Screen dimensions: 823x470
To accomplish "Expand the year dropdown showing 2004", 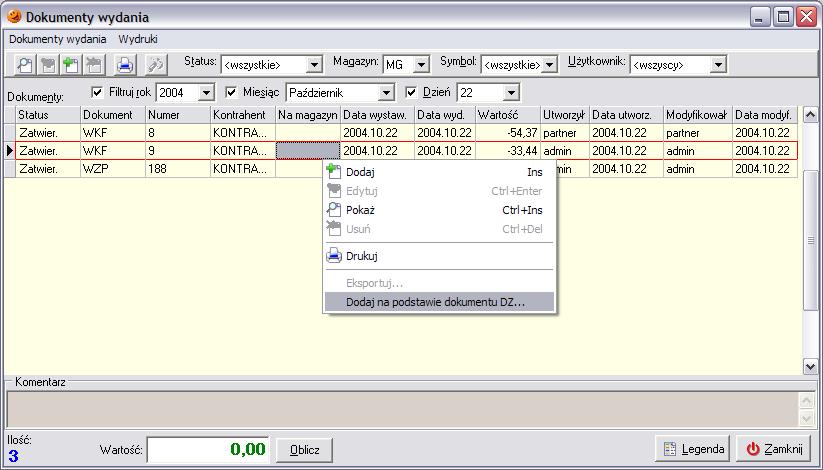I will pos(206,93).
